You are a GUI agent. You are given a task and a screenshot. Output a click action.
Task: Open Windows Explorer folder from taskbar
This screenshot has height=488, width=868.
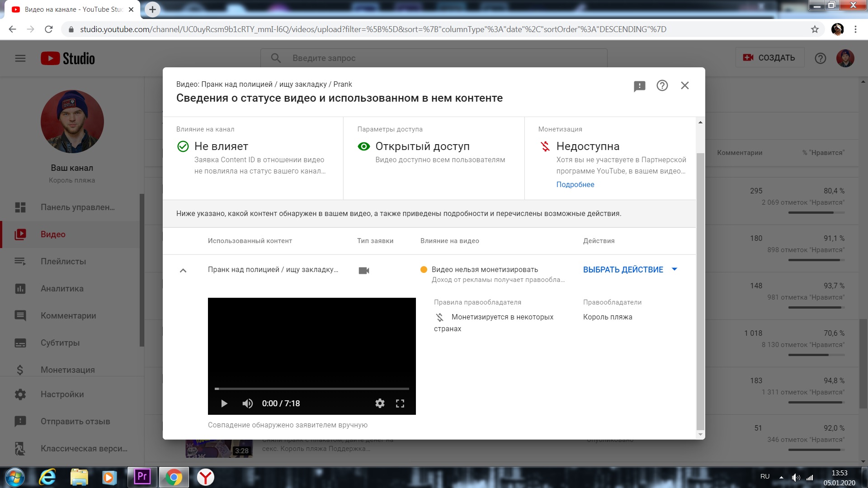click(79, 477)
